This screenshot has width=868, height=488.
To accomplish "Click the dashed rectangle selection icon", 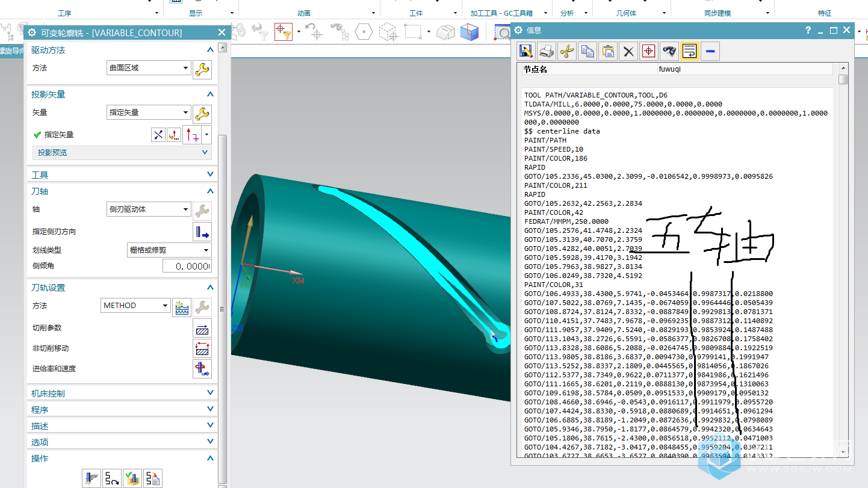I will (x=412, y=31).
